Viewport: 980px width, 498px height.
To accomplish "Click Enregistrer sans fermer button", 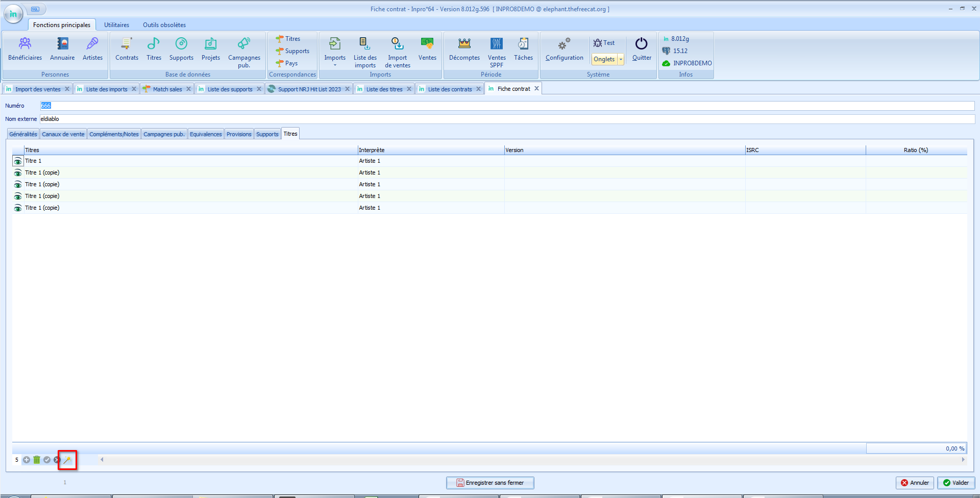I will pyautogui.click(x=490, y=483).
